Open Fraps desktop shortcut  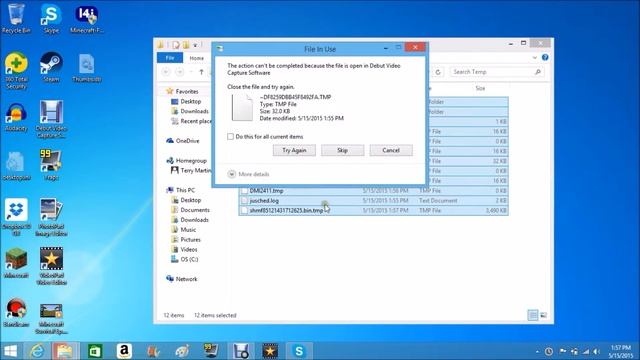(51, 165)
